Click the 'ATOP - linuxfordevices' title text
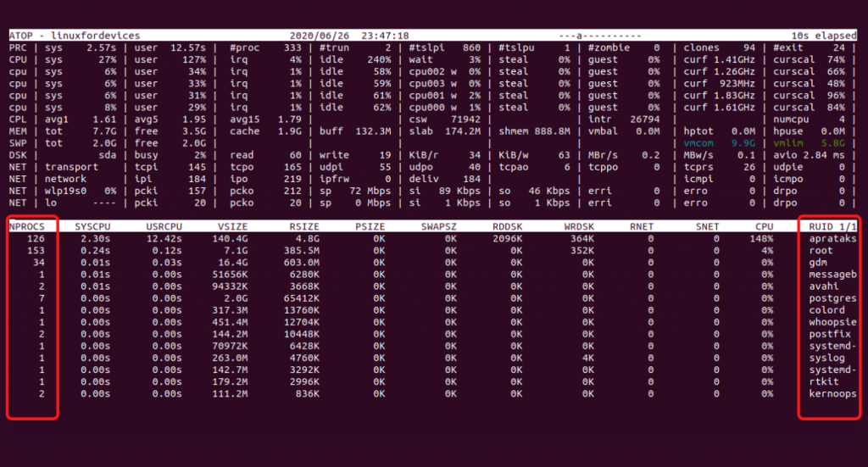This screenshot has height=467, width=868. tap(75, 36)
